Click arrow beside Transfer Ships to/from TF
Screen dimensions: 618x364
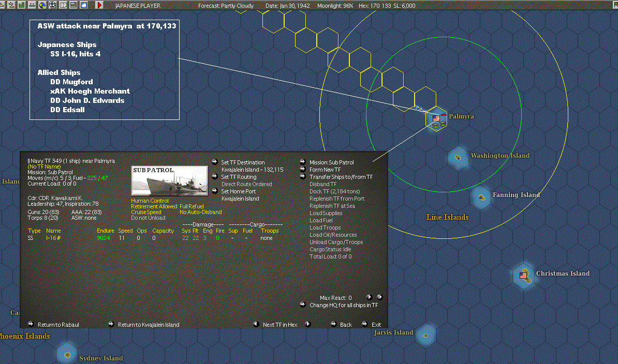[303, 176]
